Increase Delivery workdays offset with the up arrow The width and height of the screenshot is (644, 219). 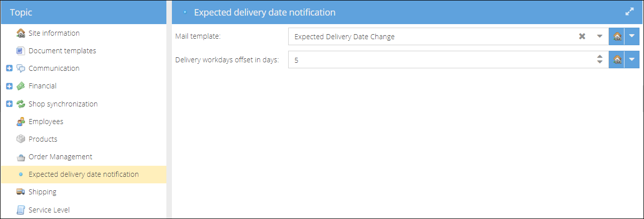point(599,56)
